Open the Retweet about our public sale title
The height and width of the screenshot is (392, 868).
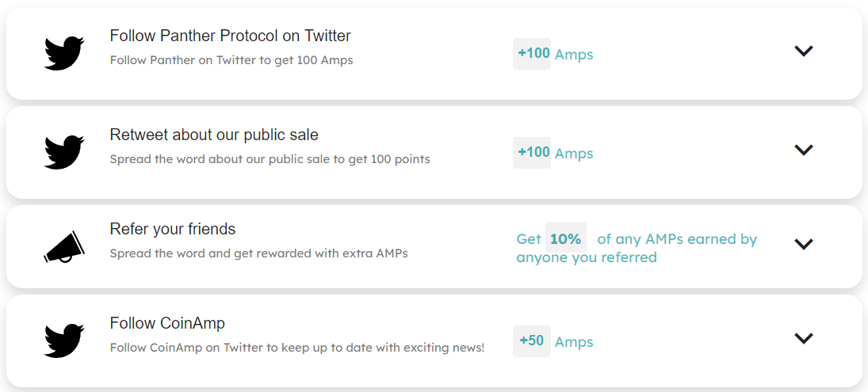click(214, 135)
